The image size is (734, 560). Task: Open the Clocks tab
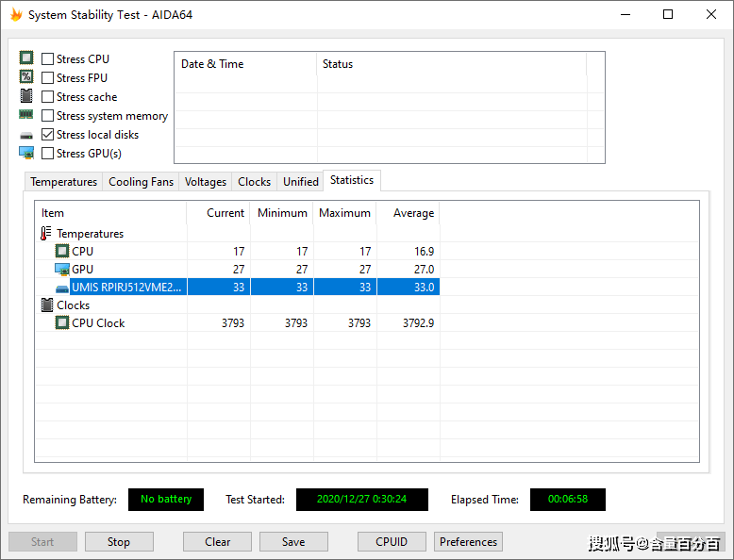click(x=254, y=182)
